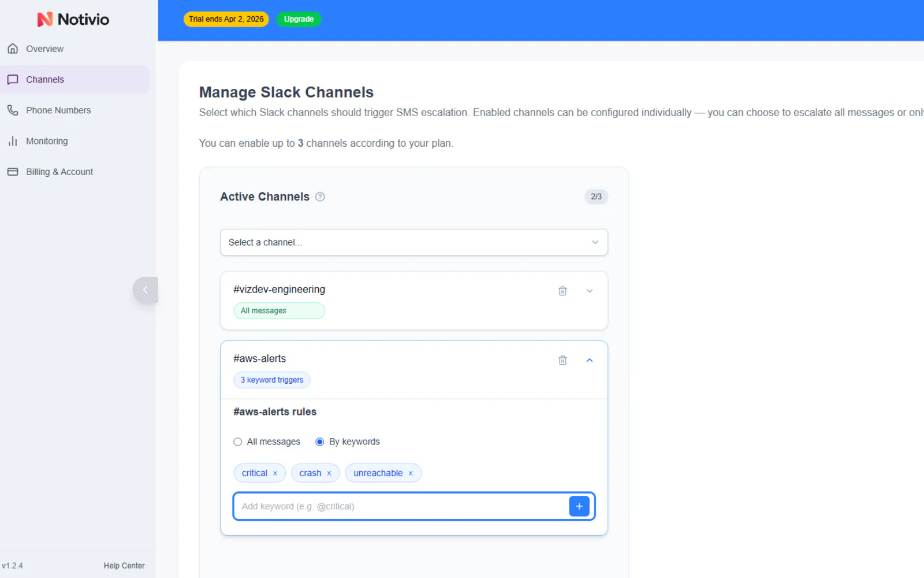The height and width of the screenshot is (578, 924).
Task: Click the 3 keyword triggers badge
Action: pyautogui.click(x=272, y=380)
